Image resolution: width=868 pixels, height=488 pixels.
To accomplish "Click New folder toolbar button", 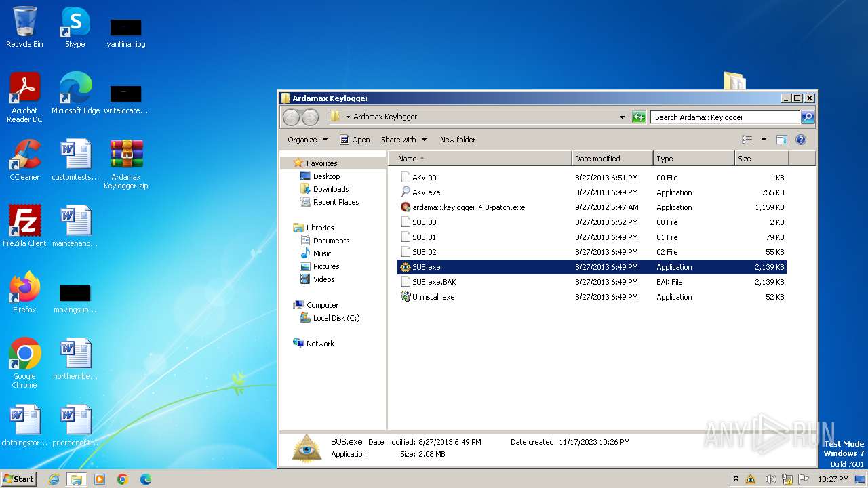I will click(458, 140).
